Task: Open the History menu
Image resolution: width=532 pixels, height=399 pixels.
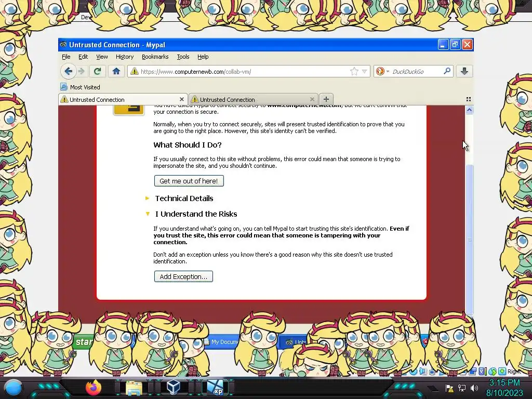Action: 125,57
